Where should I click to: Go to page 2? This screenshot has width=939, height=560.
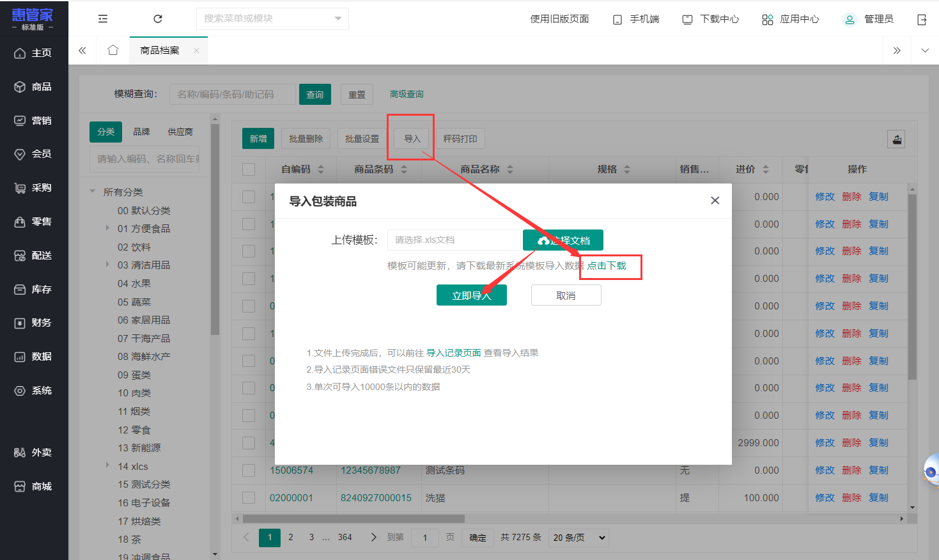point(291,538)
